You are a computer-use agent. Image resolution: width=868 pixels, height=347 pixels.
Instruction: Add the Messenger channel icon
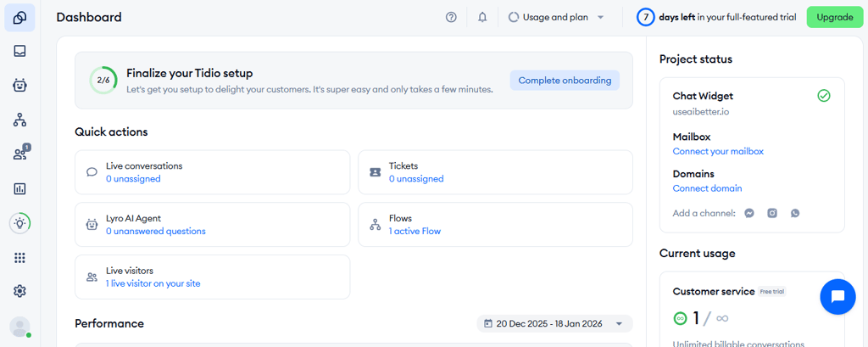(x=750, y=213)
